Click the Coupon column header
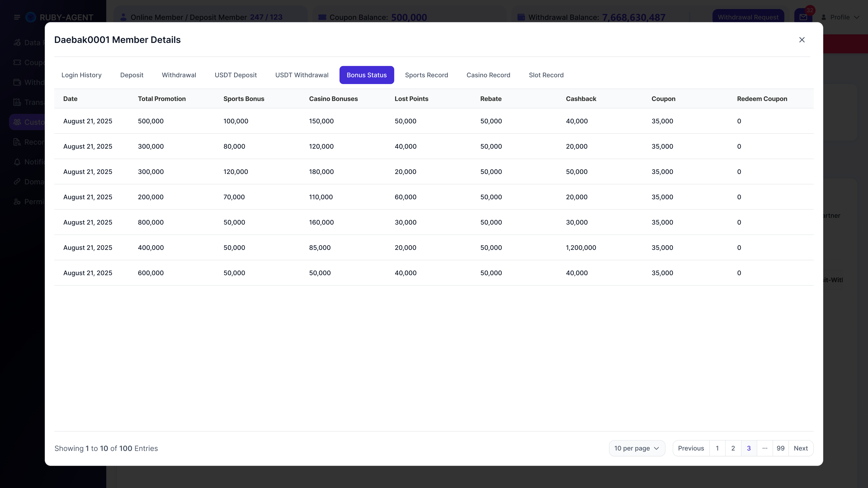Screen dimensions: 868x488 [663, 99]
